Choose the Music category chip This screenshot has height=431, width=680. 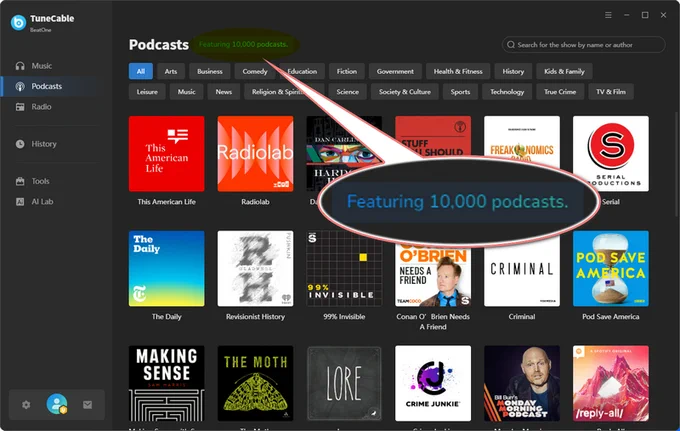pos(186,92)
